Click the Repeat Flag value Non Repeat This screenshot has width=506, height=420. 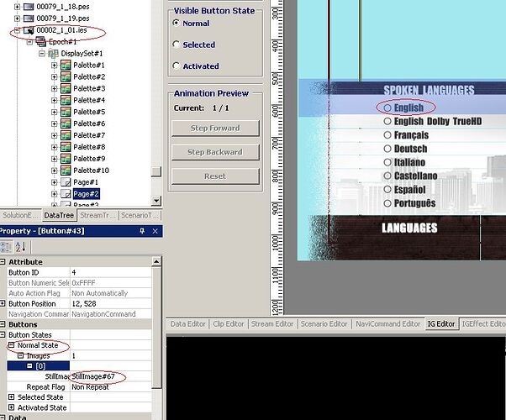111,386
